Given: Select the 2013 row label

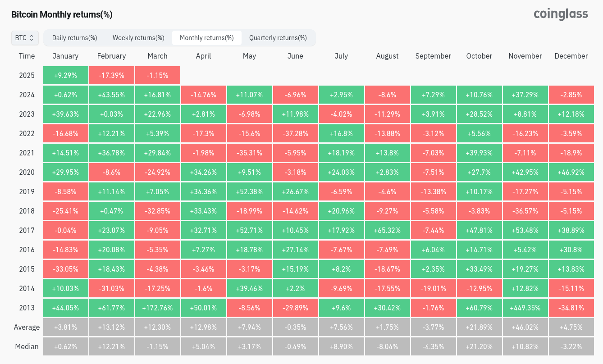Looking at the screenshot, I should tap(27, 308).
